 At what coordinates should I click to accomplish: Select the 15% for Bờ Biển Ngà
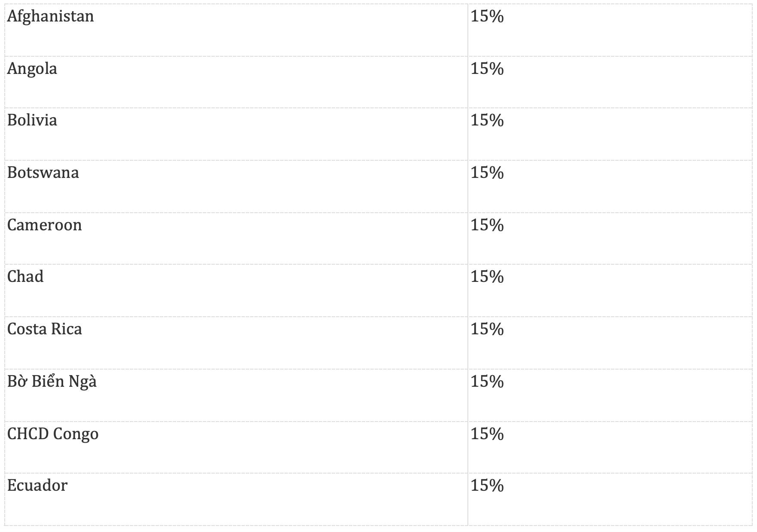coord(487,382)
